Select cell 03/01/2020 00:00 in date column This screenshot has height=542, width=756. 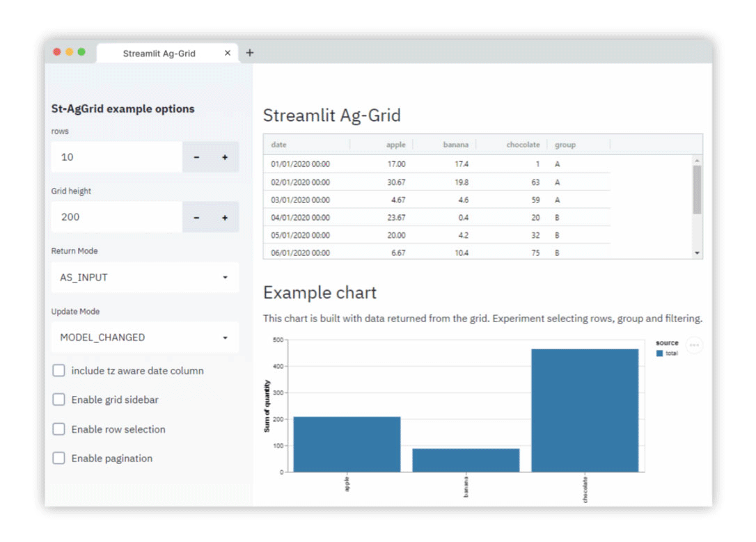(x=306, y=200)
